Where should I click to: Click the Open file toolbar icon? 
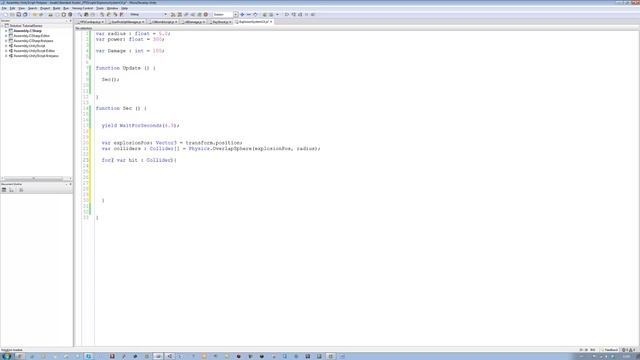click(12, 14)
